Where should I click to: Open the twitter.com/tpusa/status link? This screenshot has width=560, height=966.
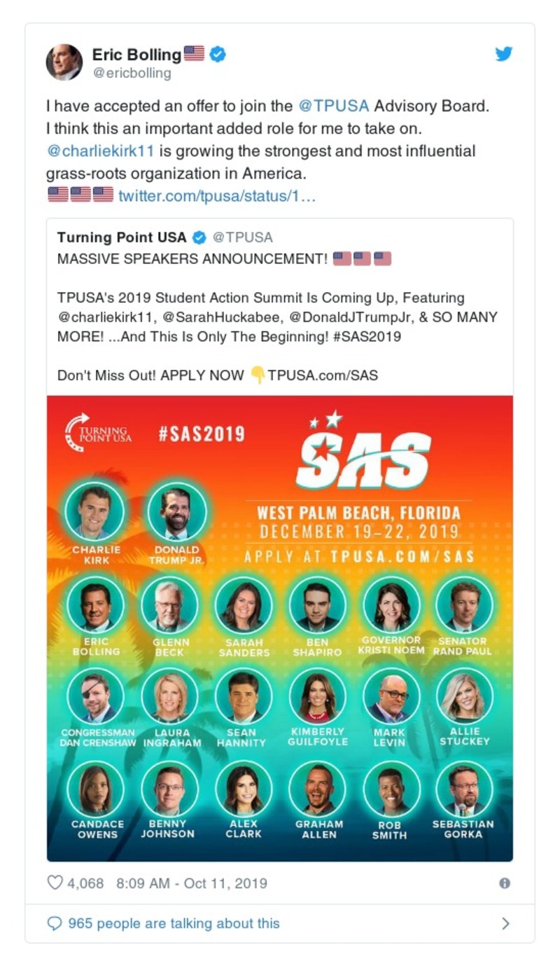pos(217,195)
